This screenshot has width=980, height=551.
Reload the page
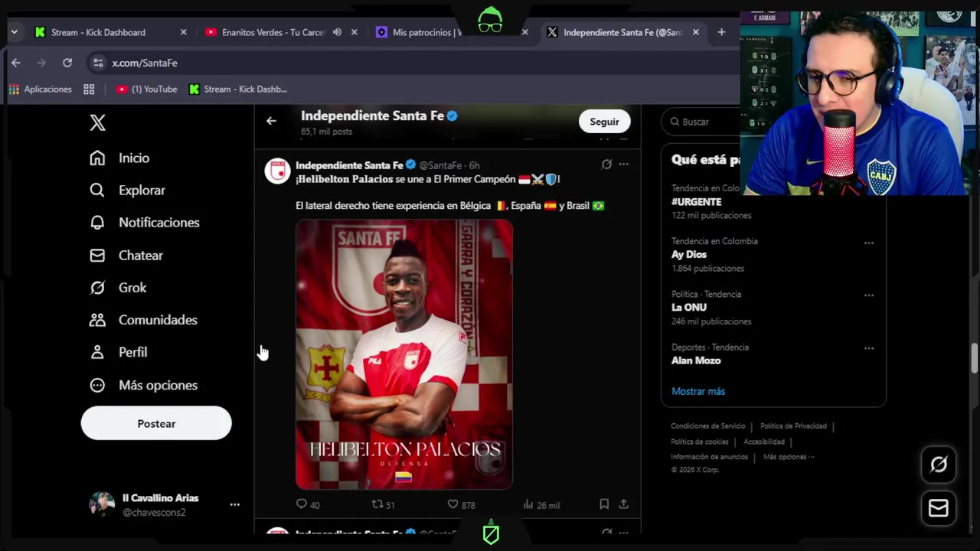67,63
